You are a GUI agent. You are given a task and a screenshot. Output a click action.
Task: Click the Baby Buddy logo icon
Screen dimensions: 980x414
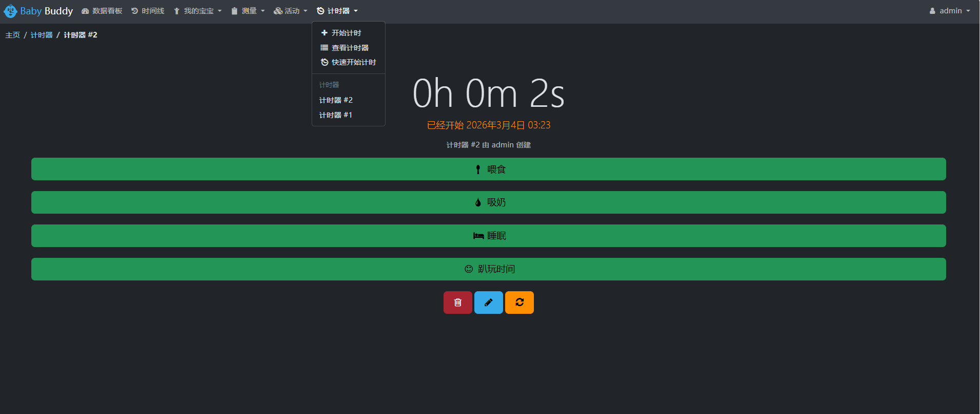tap(10, 11)
